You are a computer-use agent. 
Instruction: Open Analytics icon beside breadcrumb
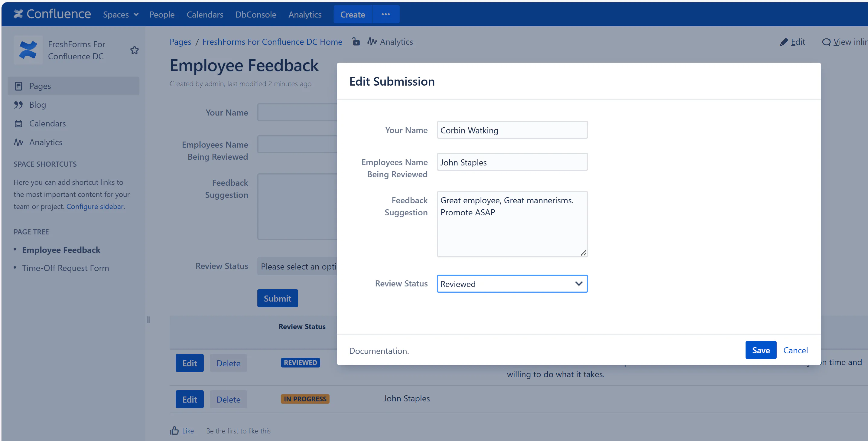(x=372, y=41)
